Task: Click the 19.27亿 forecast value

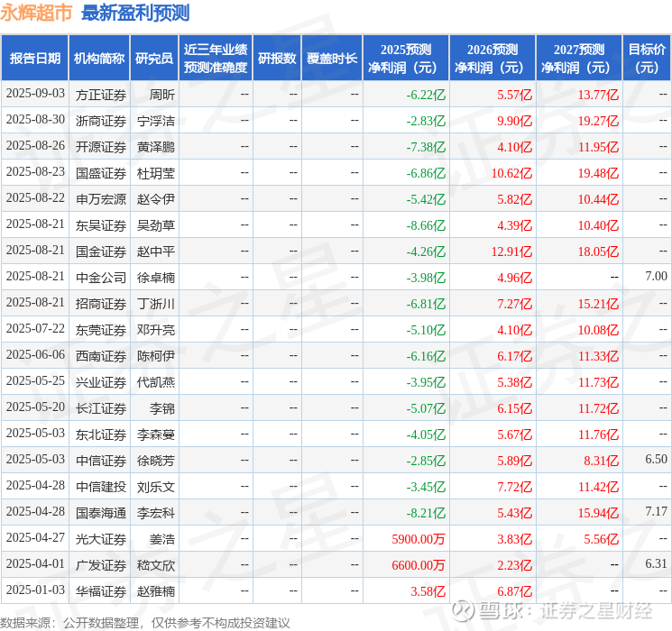Action: [598, 121]
